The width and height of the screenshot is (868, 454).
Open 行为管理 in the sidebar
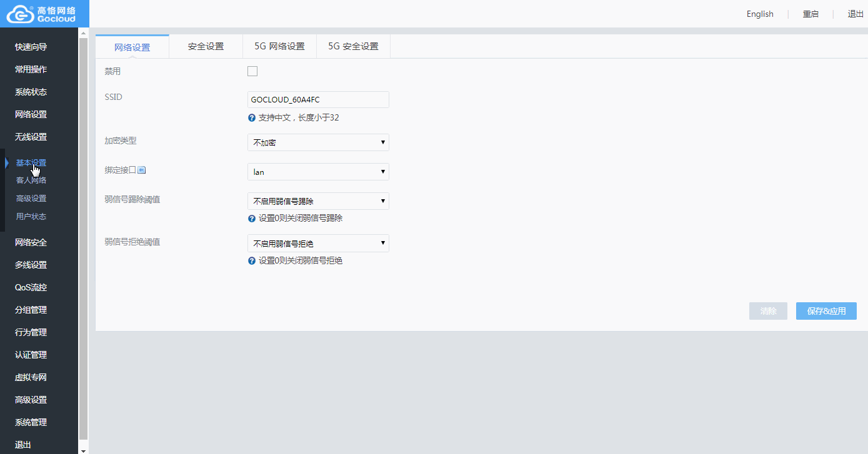coord(31,332)
